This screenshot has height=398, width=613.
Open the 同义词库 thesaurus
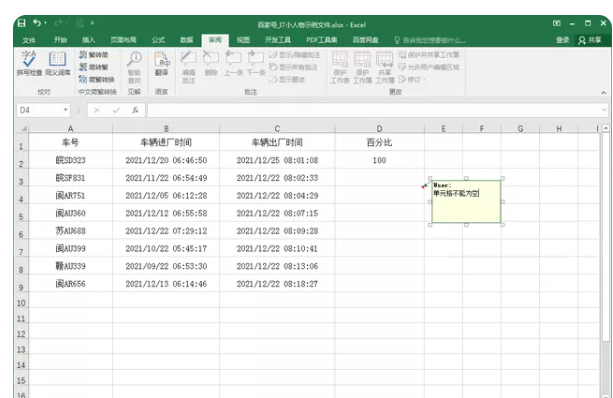coord(57,63)
